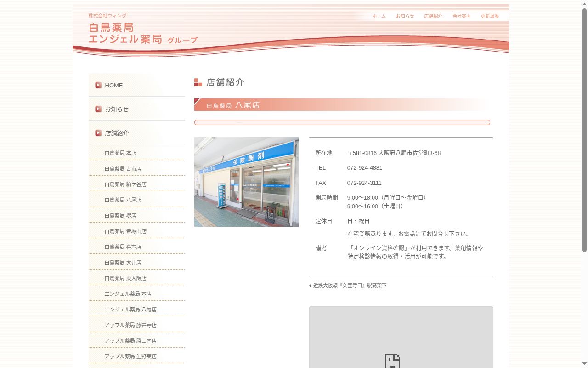The image size is (588, 368).
Task: Click the phone number 072-924-4881
Action: 365,168
